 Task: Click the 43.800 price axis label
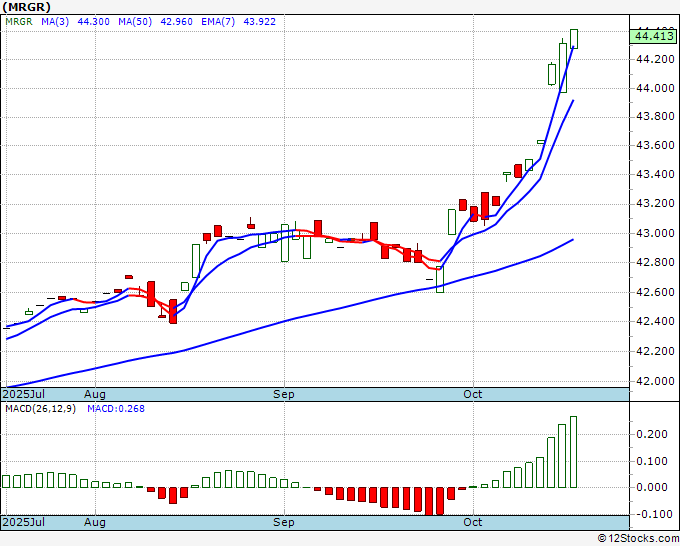(x=655, y=116)
